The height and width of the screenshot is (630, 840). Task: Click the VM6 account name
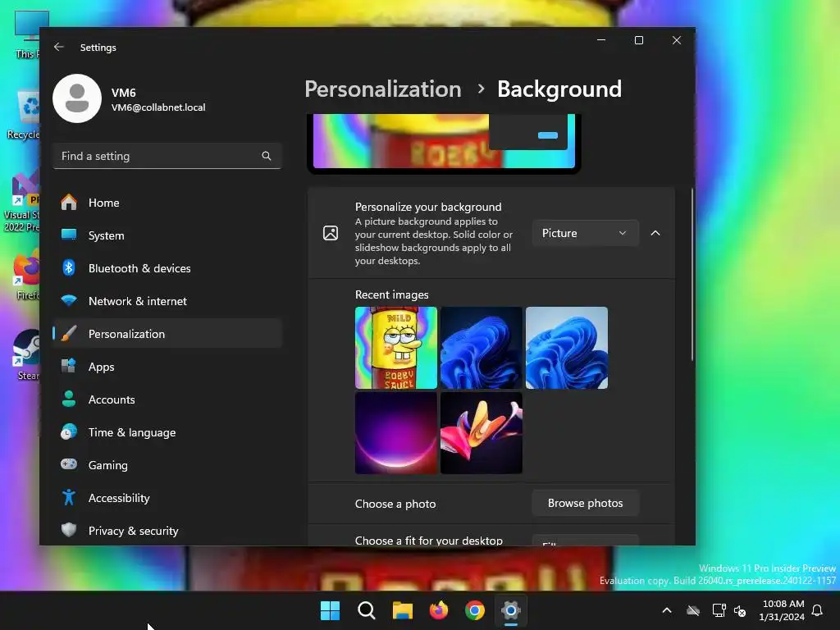(124, 93)
